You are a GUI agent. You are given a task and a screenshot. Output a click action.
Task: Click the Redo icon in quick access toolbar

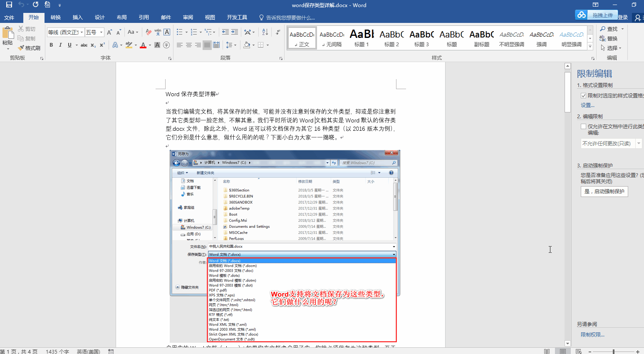pyautogui.click(x=36, y=5)
